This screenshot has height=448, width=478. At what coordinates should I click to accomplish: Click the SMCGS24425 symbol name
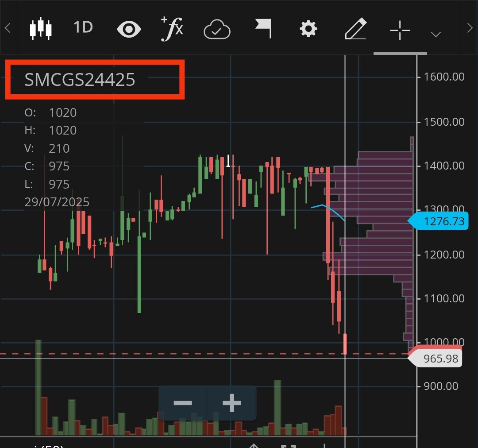80,80
